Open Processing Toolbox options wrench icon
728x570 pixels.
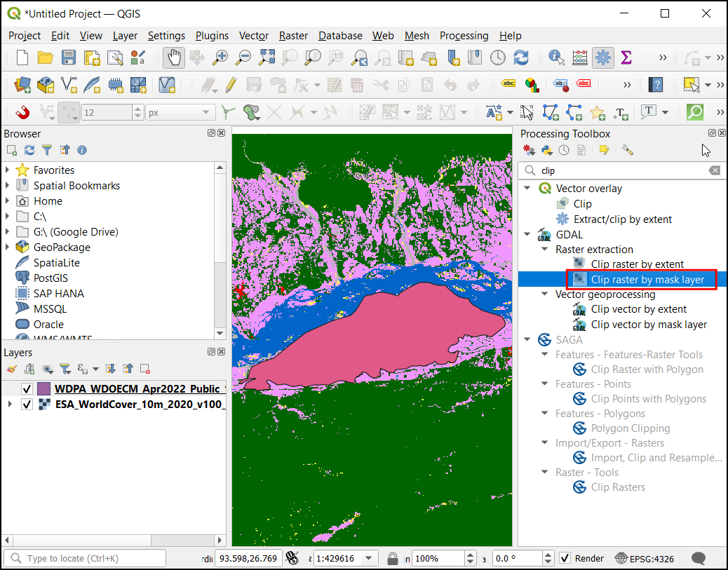[628, 150]
